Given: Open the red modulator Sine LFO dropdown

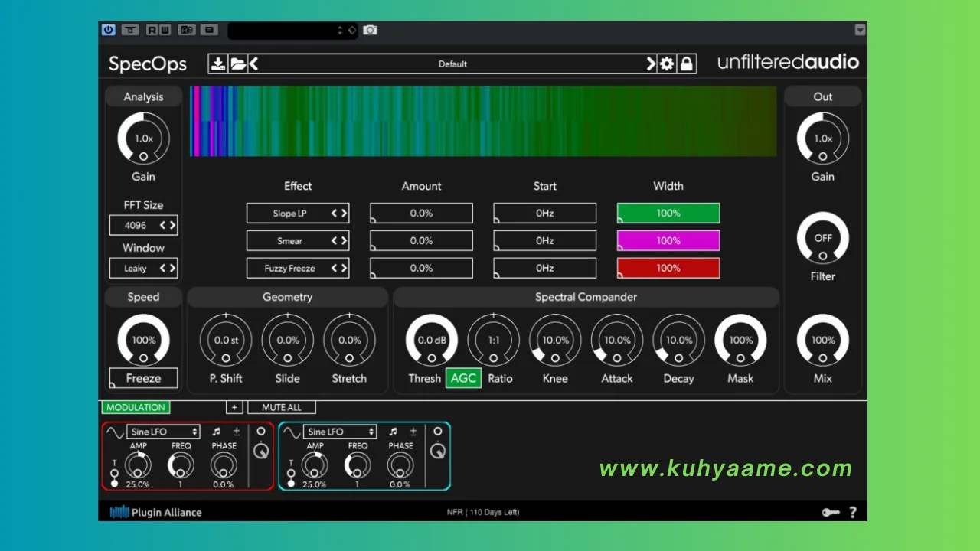Looking at the screenshot, I should [x=164, y=432].
